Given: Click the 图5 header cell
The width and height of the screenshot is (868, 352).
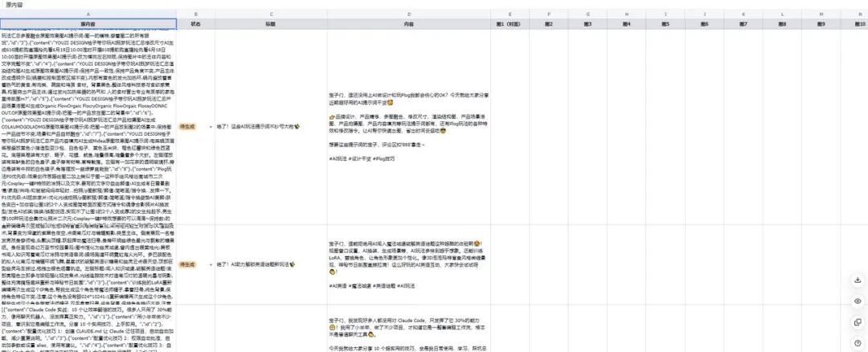Looking at the screenshot, I should [665, 24].
